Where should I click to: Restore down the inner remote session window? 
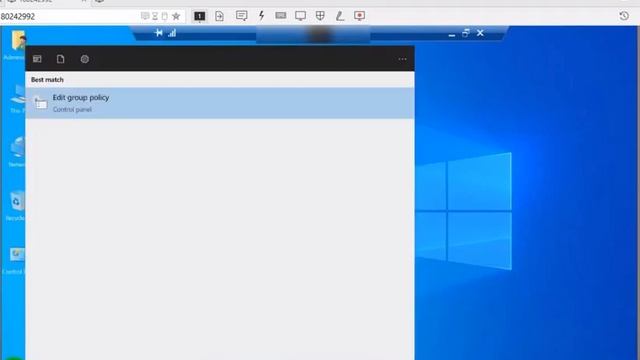pos(466,33)
